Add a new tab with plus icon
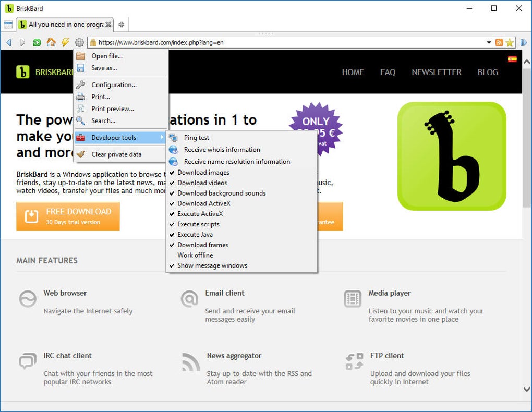The width and height of the screenshot is (532, 412). tap(121, 25)
